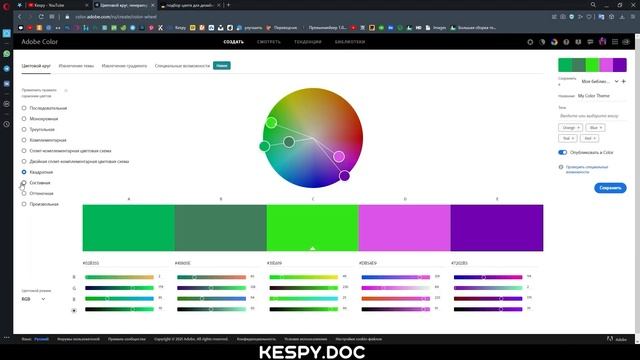Add the Orange suggested tag
640x360 pixels.
click(570, 128)
